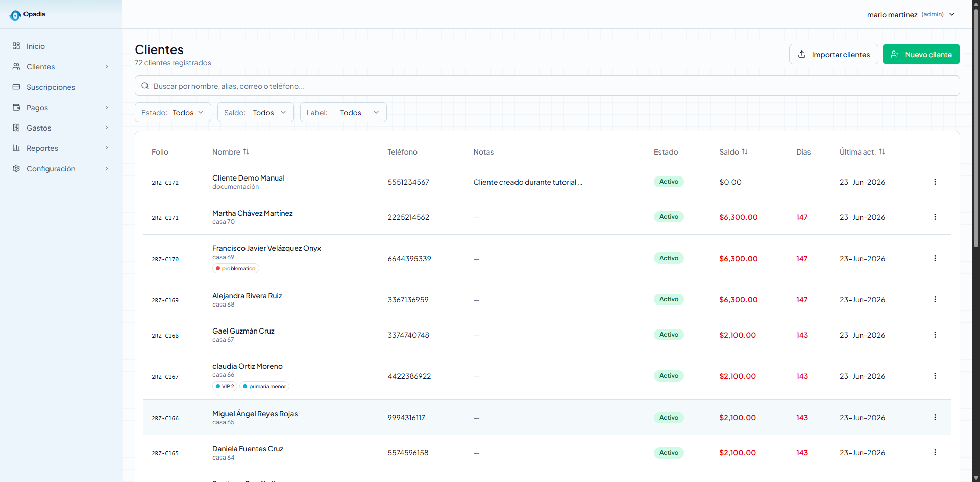Click the Opadia logo icon

[15, 15]
